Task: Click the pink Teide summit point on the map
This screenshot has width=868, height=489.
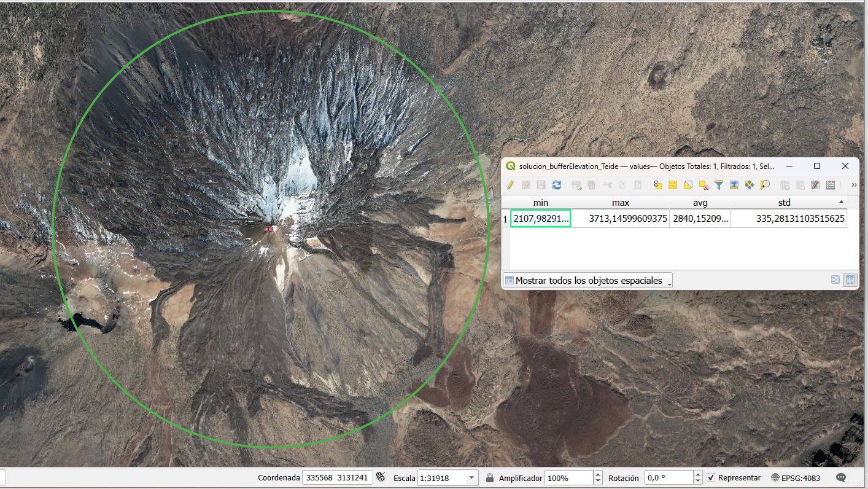Action: point(271,229)
